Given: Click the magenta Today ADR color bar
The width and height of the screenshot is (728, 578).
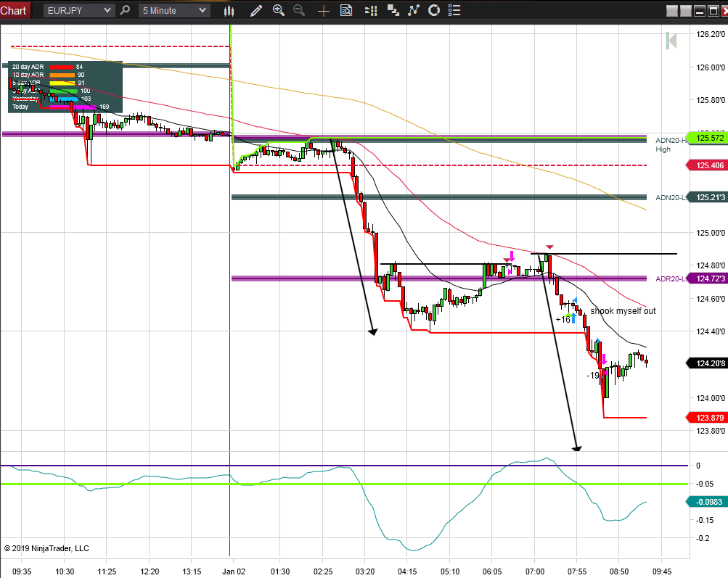Looking at the screenshot, I should tap(73, 107).
